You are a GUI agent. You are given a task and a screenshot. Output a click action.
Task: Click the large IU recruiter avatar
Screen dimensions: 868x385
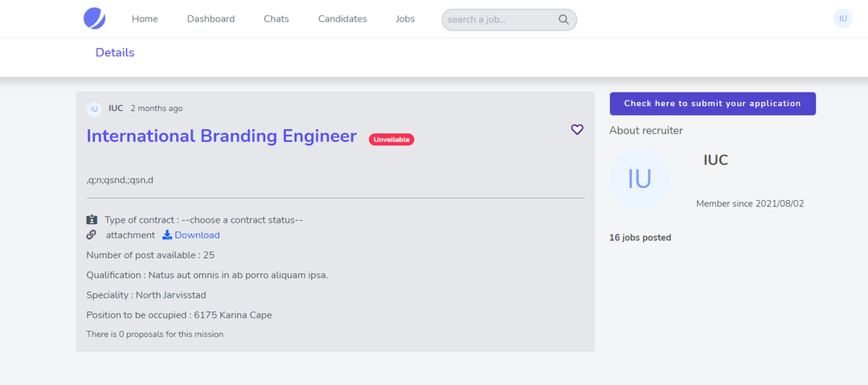coord(639,179)
